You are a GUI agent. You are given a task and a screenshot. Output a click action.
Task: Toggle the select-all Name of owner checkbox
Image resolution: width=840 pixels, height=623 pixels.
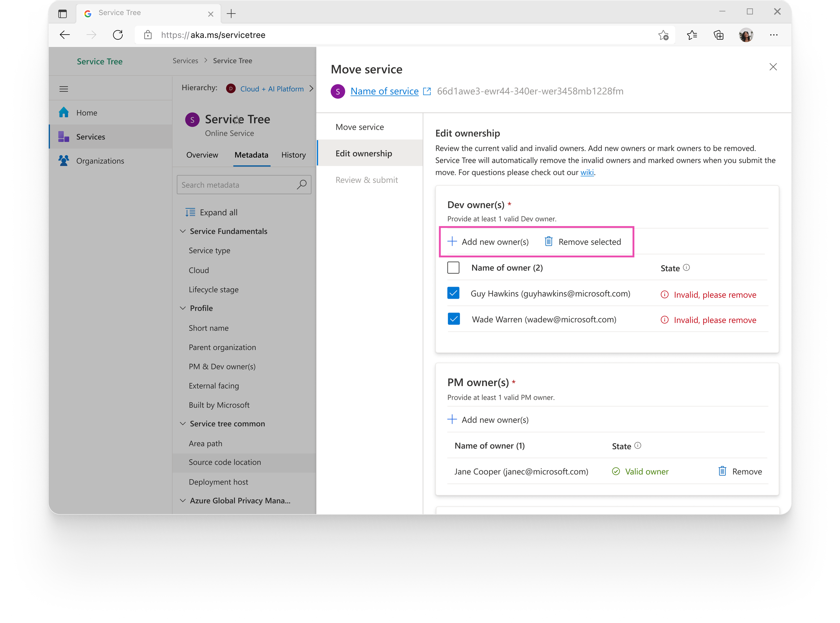453,268
